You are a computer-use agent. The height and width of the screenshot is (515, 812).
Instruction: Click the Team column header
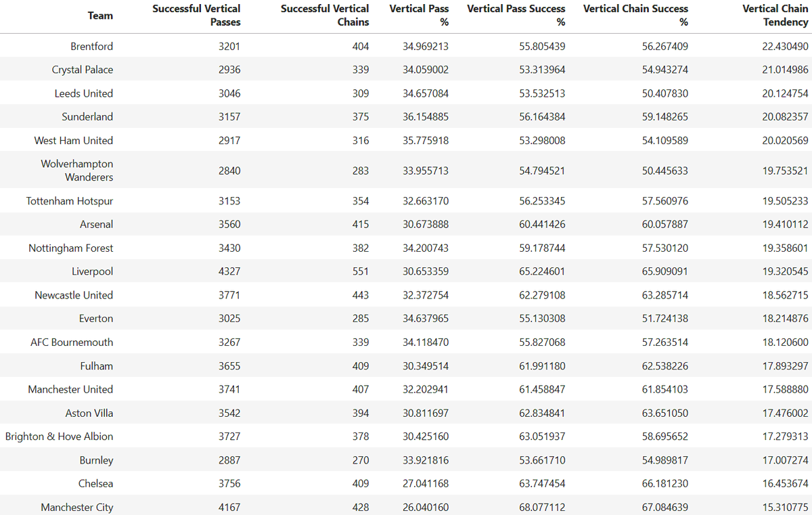tap(100, 16)
